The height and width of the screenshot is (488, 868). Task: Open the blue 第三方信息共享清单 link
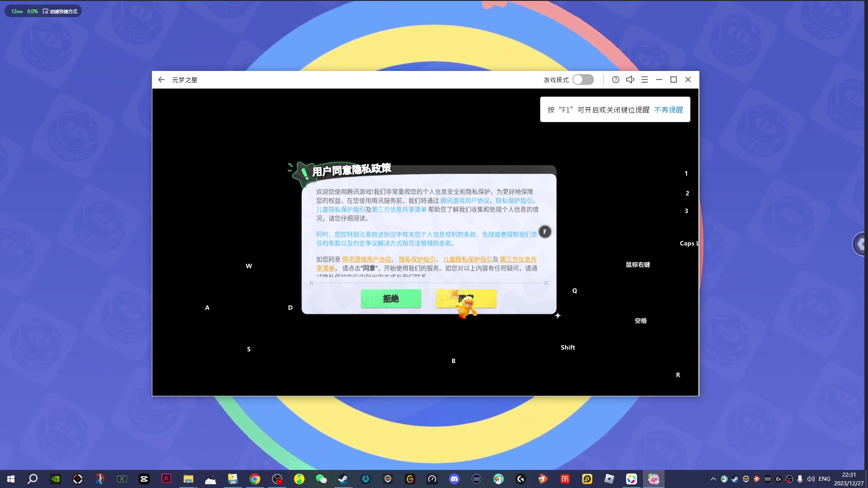[x=399, y=210]
